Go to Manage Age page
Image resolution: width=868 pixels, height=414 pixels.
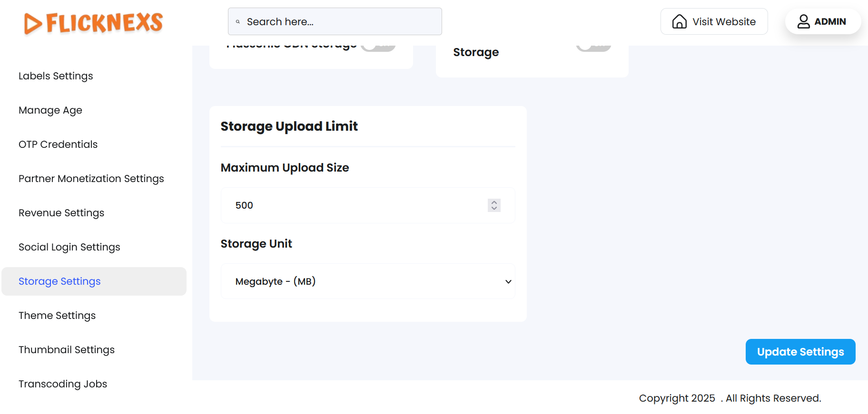(50, 110)
